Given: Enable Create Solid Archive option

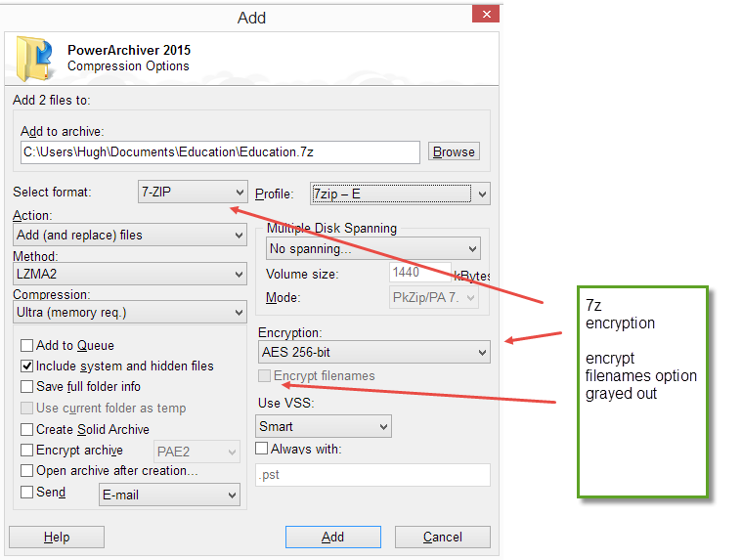Looking at the screenshot, I should [x=27, y=429].
